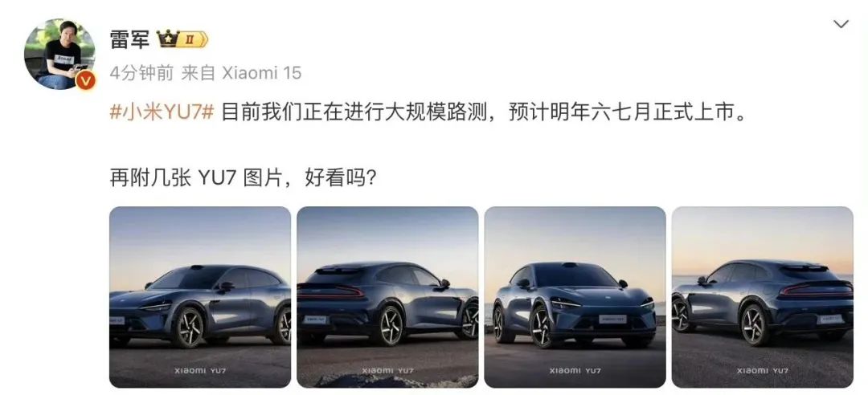This screenshot has width=868, height=395.
Task: Open the #小米YU7# hashtag topic
Action: tap(162, 112)
